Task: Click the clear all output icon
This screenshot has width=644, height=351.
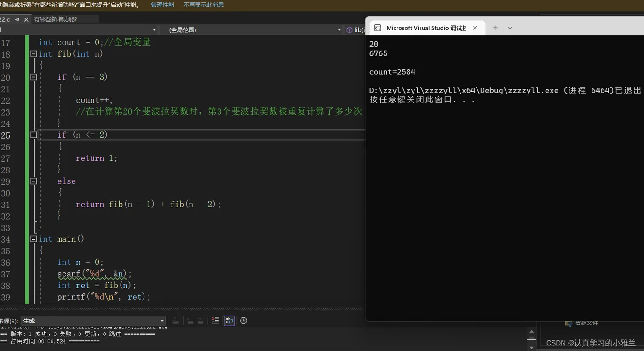Action: pyautogui.click(x=215, y=321)
